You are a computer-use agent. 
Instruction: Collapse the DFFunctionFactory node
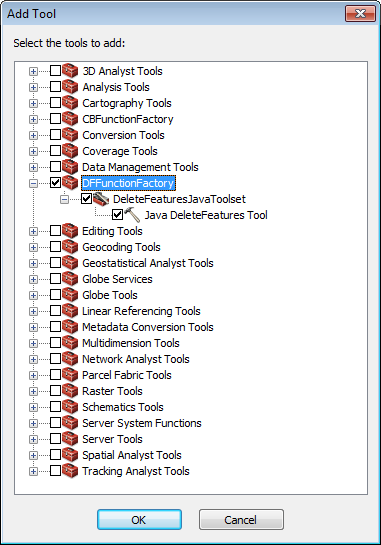(33, 183)
